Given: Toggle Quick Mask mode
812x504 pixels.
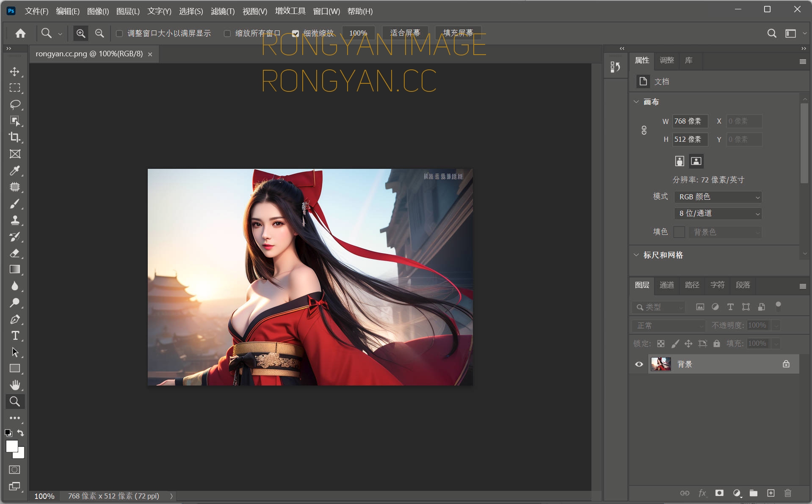Looking at the screenshot, I should [x=14, y=470].
